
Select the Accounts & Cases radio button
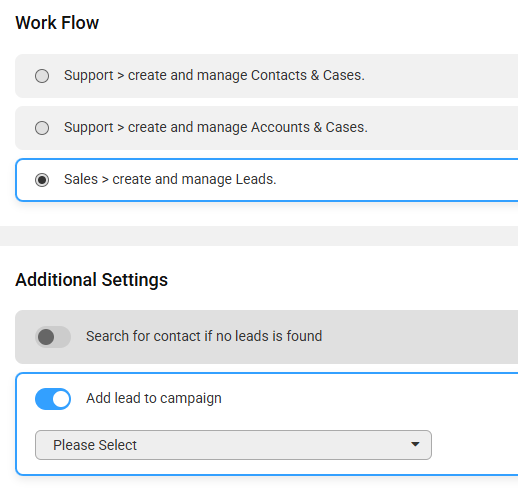tap(42, 128)
